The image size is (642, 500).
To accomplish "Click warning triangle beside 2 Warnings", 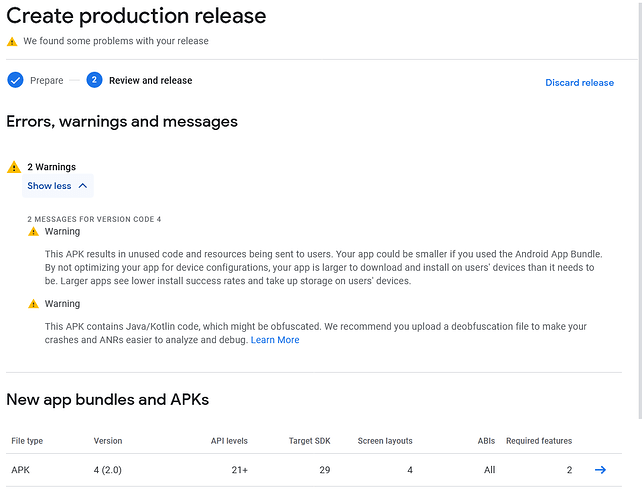I will 14,167.
